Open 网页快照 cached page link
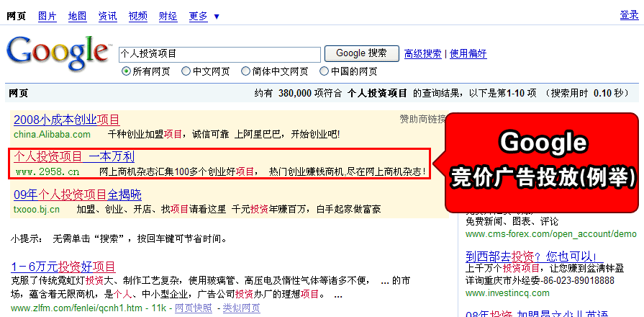 pyautogui.click(x=193, y=308)
